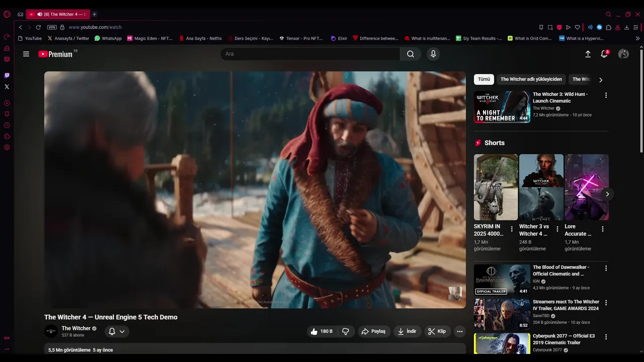Open options for Witcher 3 Launch Cinematic
Screen dimensions: 644x362
606,95
